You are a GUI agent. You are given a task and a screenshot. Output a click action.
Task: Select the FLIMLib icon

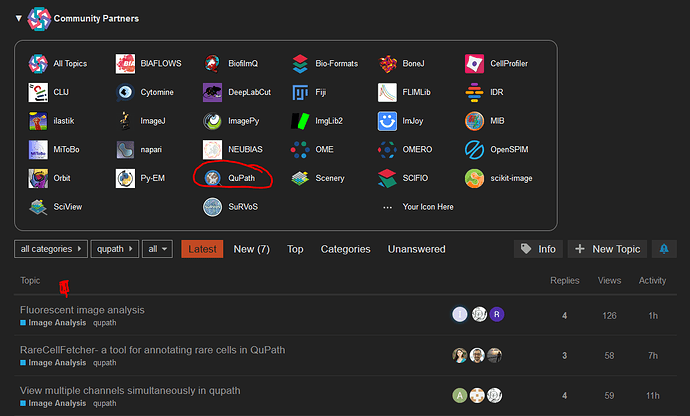(x=387, y=92)
